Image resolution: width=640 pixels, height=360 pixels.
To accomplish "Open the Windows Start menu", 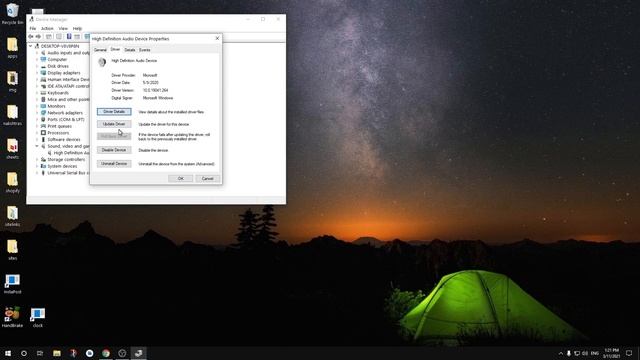I will click(8, 353).
